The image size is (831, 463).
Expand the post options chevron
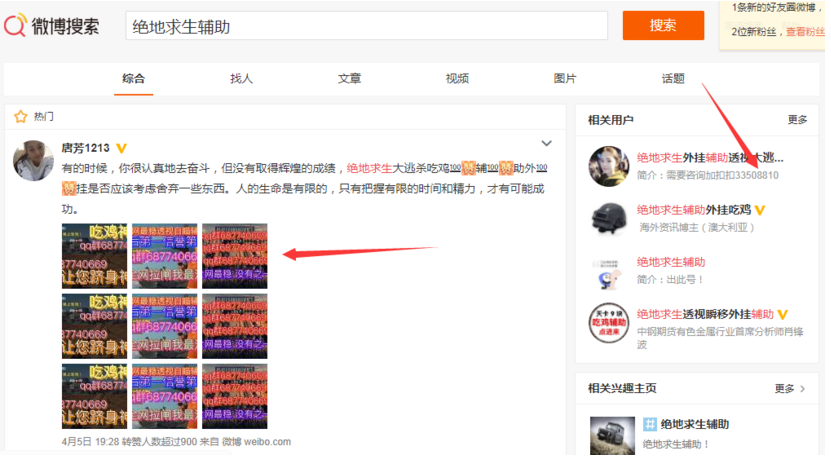pyautogui.click(x=546, y=144)
